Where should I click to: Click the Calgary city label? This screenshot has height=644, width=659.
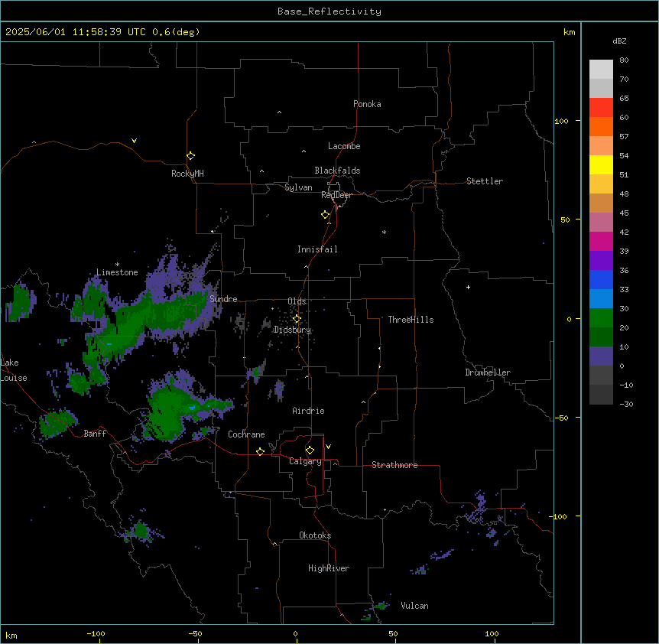click(305, 461)
